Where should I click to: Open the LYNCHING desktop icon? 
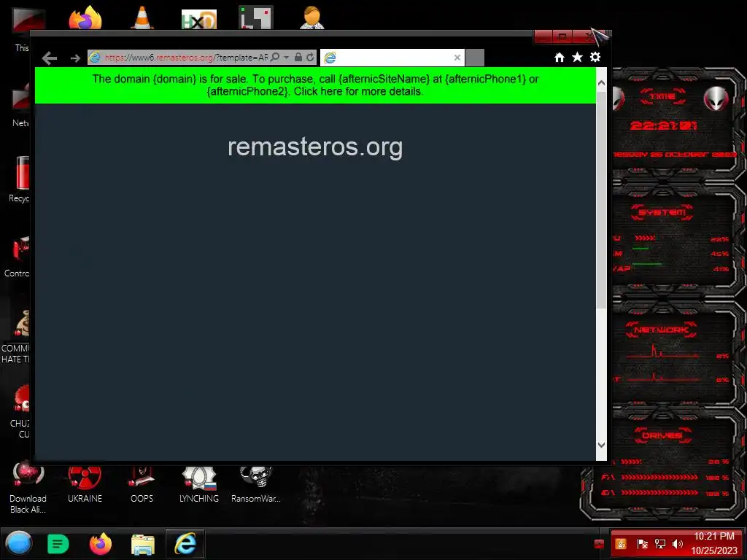(199, 485)
